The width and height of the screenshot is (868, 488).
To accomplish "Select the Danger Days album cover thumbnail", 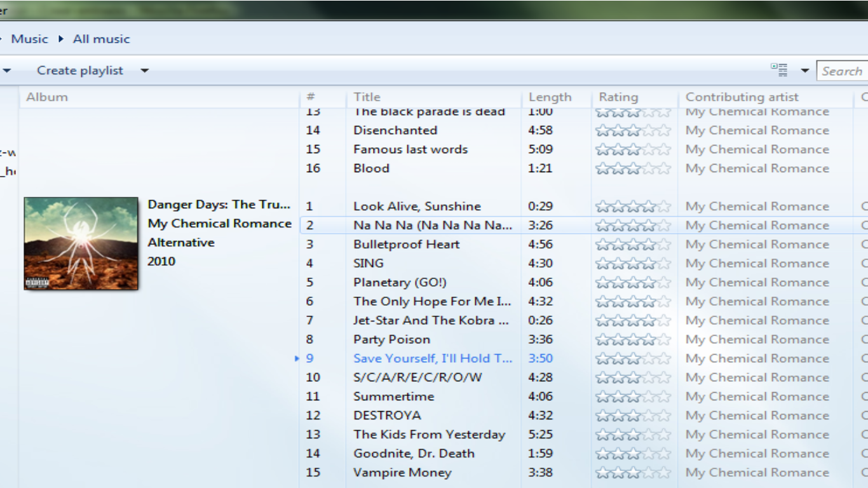I will (x=81, y=243).
